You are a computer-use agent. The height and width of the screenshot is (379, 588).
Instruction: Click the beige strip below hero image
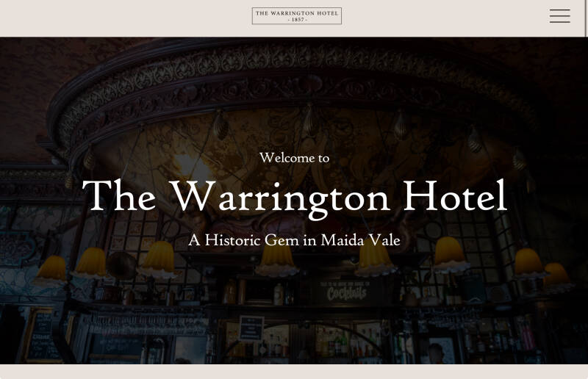coord(293,372)
